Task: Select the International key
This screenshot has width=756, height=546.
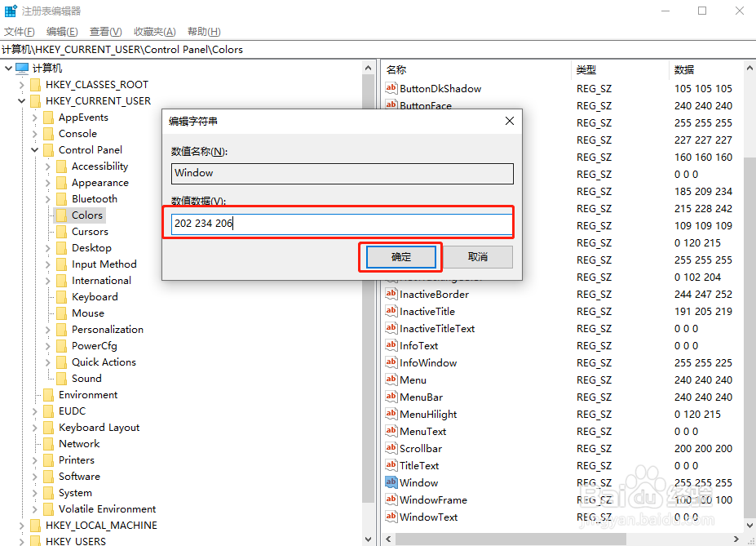Action: click(101, 281)
